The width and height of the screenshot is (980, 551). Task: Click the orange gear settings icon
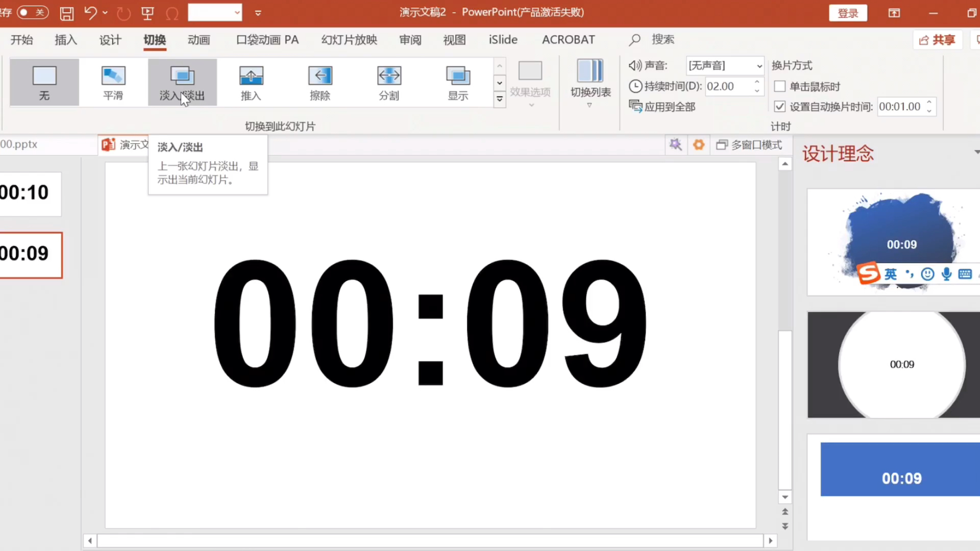[698, 145]
